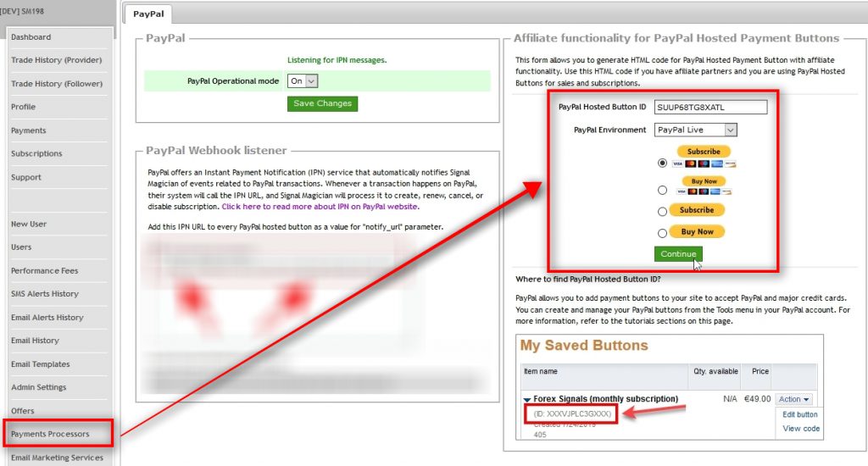Navigate to Email Templates

click(40, 364)
